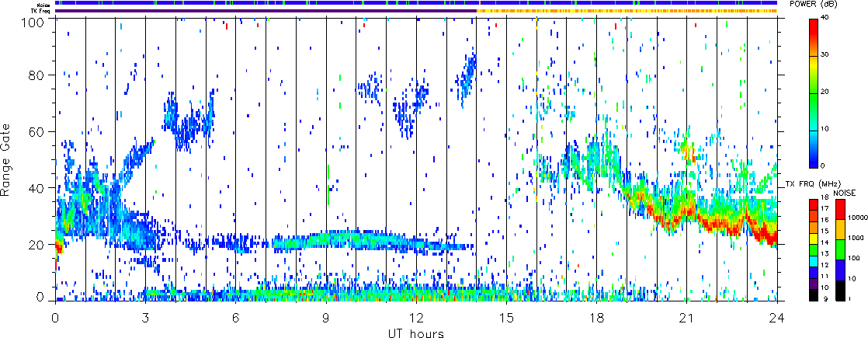Image resolution: width=868 pixels, height=338 pixels.
Task: Click x-axis tick label '21'
Action: click(687, 318)
